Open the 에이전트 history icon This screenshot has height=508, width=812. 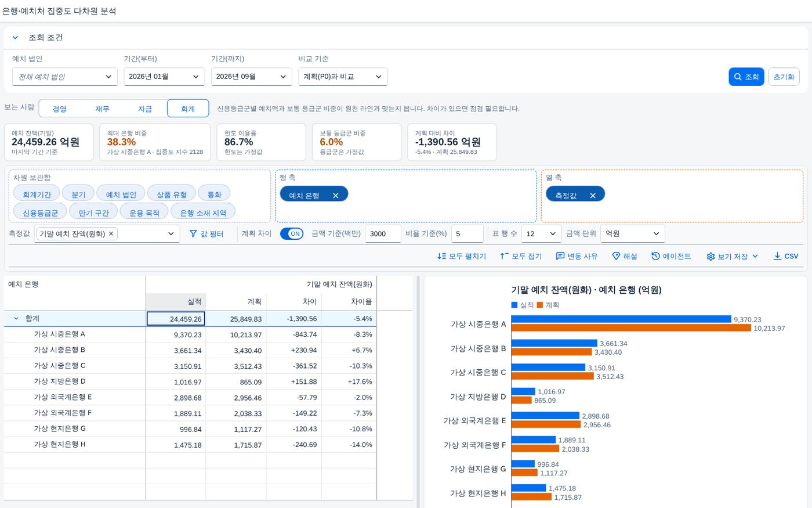pyautogui.click(x=655, y=256)
